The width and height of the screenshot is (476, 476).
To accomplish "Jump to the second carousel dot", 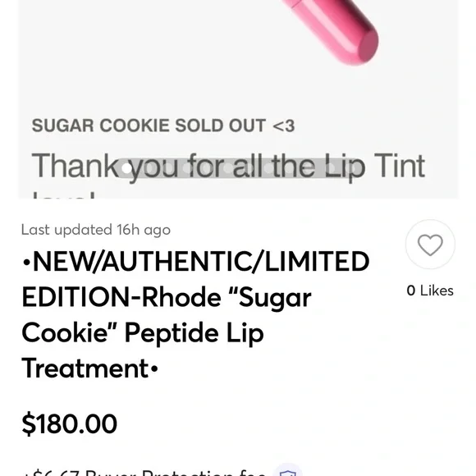I will pyautogui.click(x=147, y=168).
